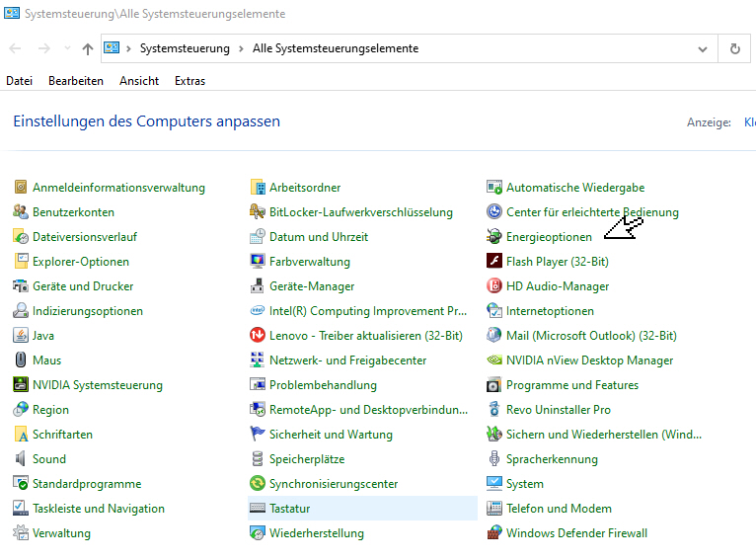Open the Farbverwaltung monitor icon
The image size is (756, 560).
(258, 261)
